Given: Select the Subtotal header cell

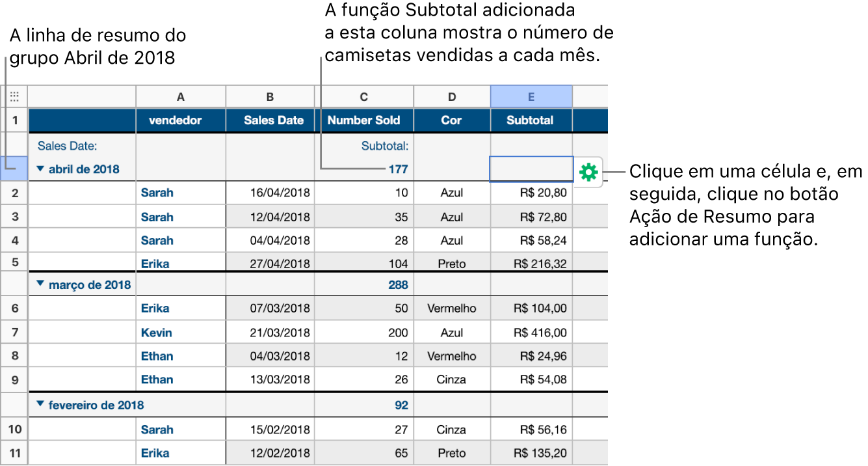Looking at the screenshot, I should click(531, 120).
